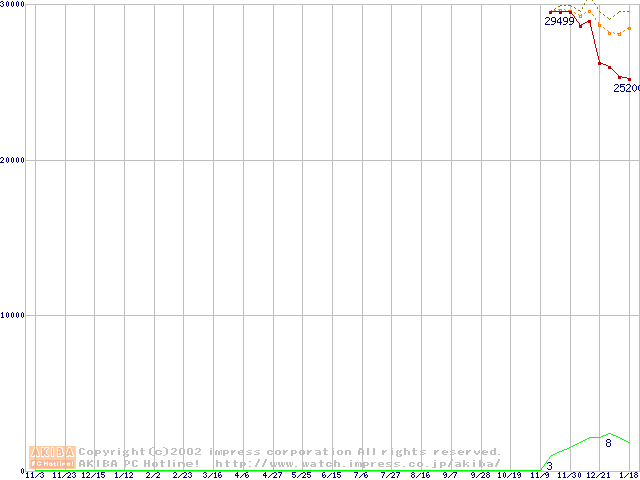The image size is (640, 480).
Task: Click the 4/27 date on the x-axis
Action: (271, 475)
